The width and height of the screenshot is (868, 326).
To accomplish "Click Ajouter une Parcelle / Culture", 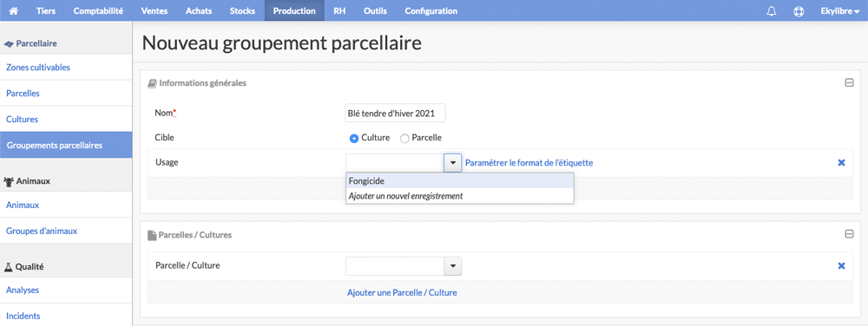I will pyautogui.click(x=402, y=293).
